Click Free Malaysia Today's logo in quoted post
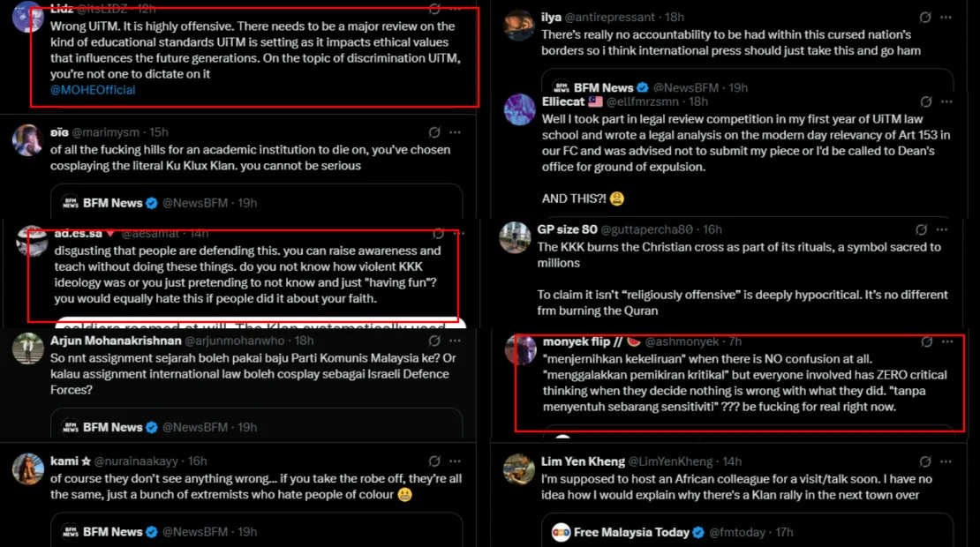 pos(560,532)
